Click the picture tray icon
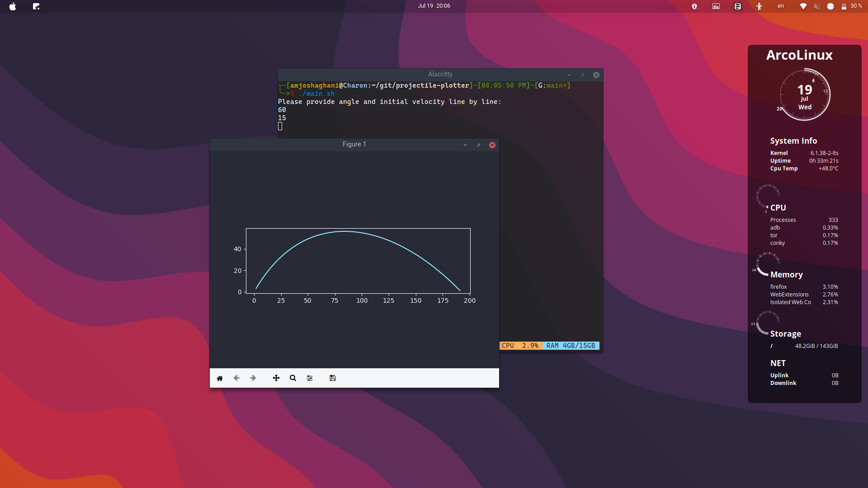Viewport: 868px width, 488px height. (716, 6)
